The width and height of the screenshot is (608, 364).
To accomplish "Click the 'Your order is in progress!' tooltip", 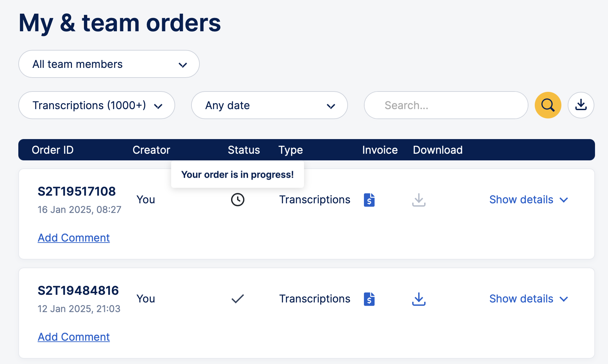I will pos(237,174).
